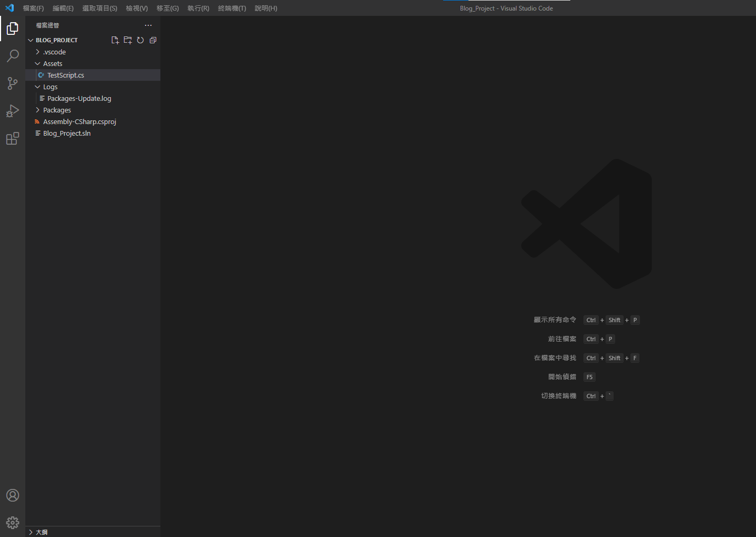
Task: Expand the Packages folder
Action: coord(57,110)
